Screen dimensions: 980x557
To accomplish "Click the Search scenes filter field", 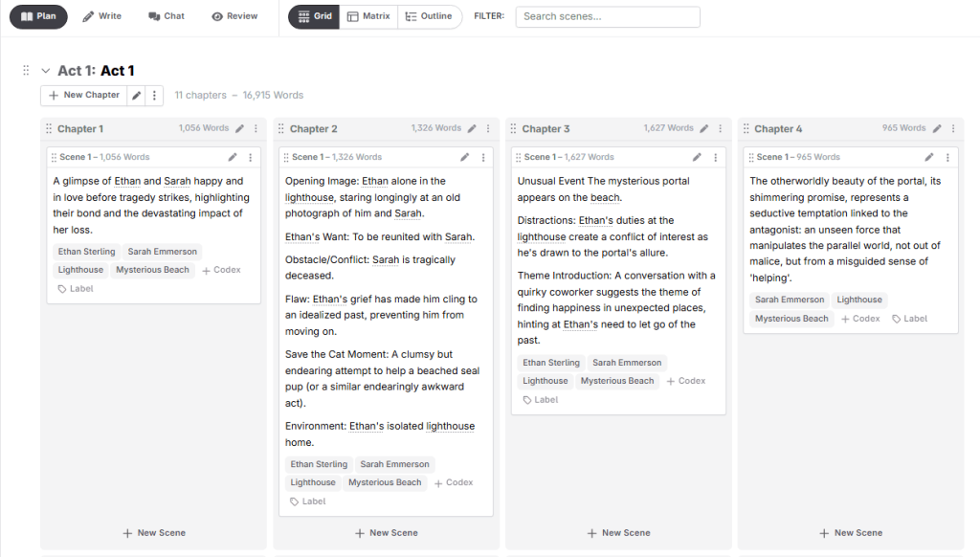I will pyautogui.click(x=608, y=17).
